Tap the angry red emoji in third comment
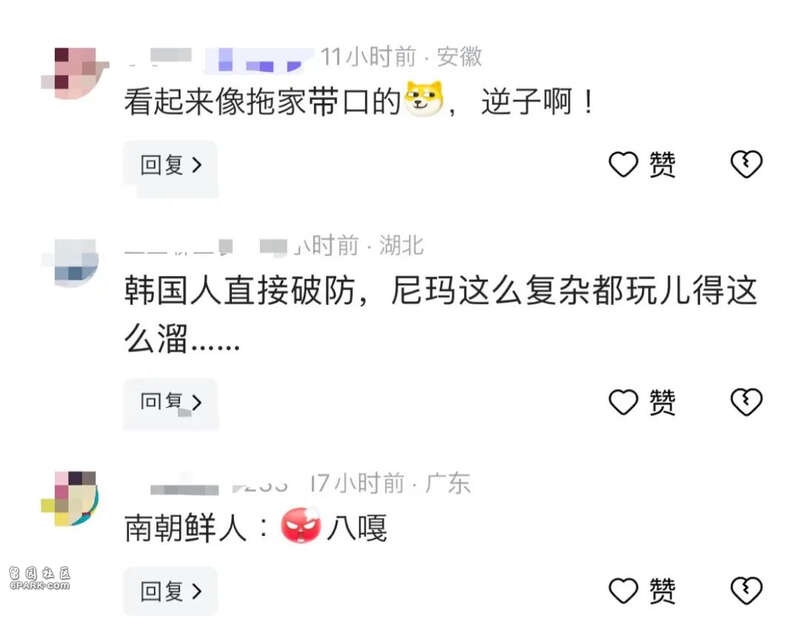Screen dimensions: 800x639 301,526
